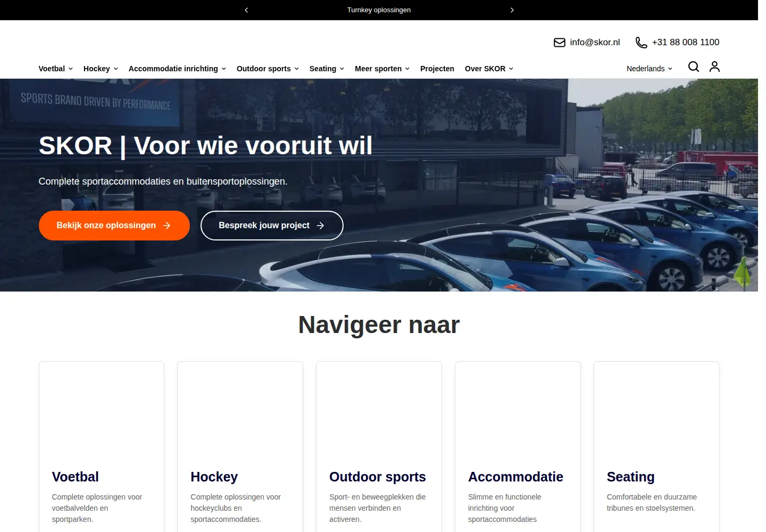Viewport: 766px width, 532px height.
Task: Click 'Sport- en beweegplekken' description
Action: coord(378,508)
